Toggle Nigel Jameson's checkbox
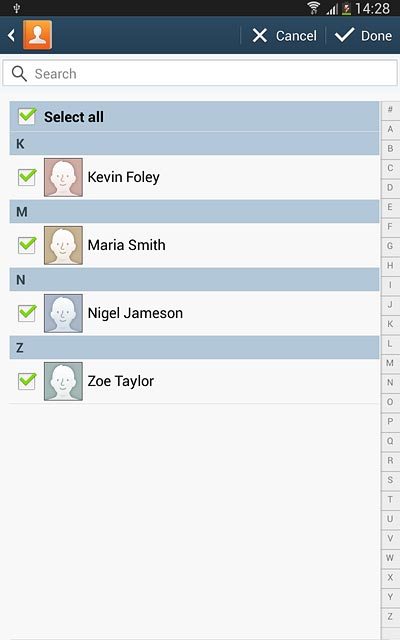Screen dimensions: 400x640 [x=27, y=313]
